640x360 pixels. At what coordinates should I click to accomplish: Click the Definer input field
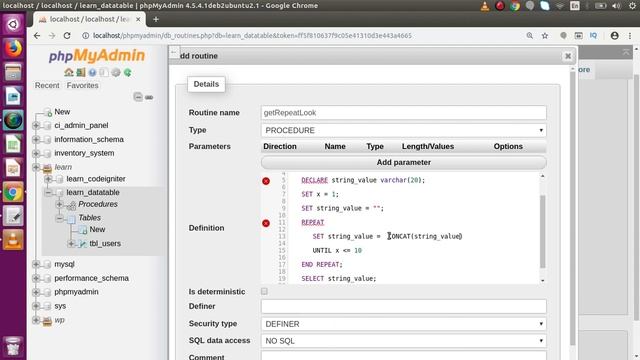[404, 307]
